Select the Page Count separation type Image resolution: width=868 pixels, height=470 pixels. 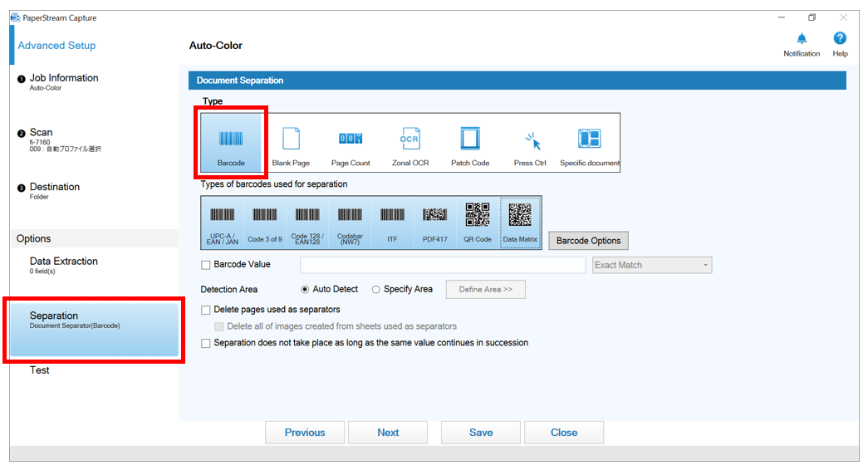pyautogui.click(x=351, y=143)
